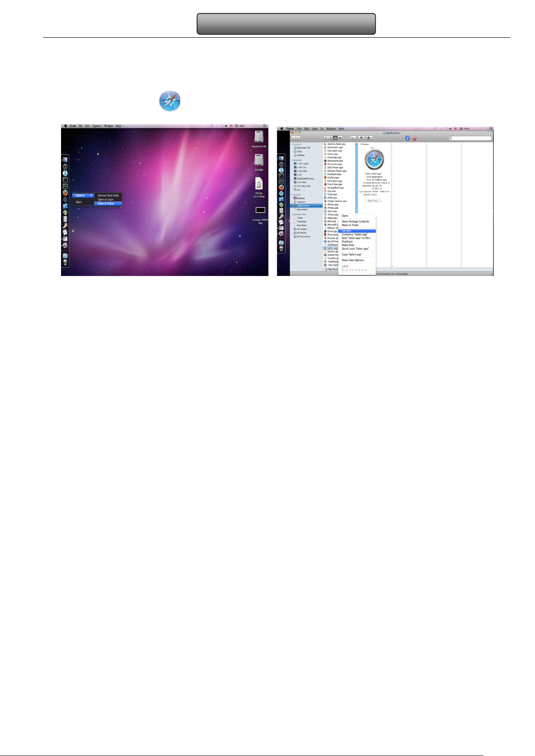The image size is (535, 756).
Task: Click the large Safari compass preview icon
Action: [x=374, y=159]
